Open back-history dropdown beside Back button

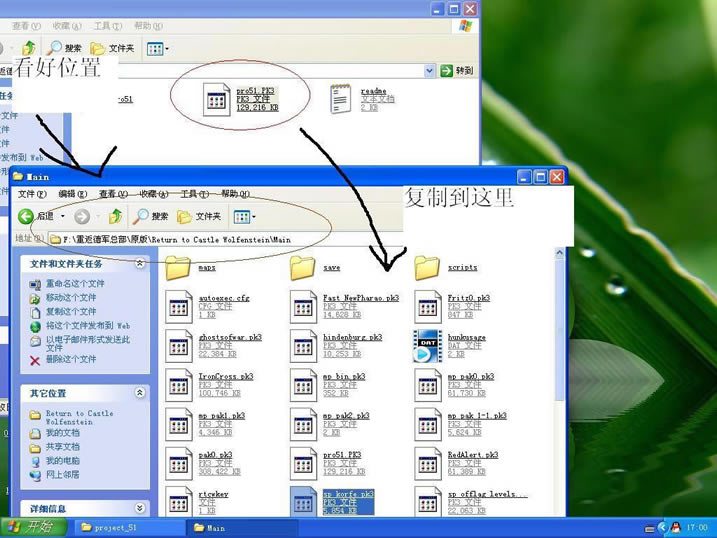pos(63,216)
